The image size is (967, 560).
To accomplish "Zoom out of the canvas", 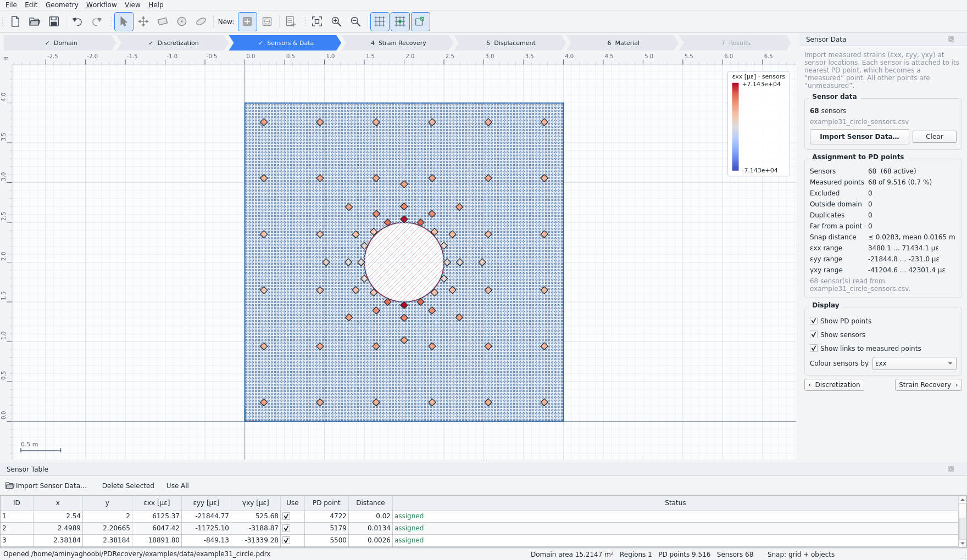I will point(355,21).
